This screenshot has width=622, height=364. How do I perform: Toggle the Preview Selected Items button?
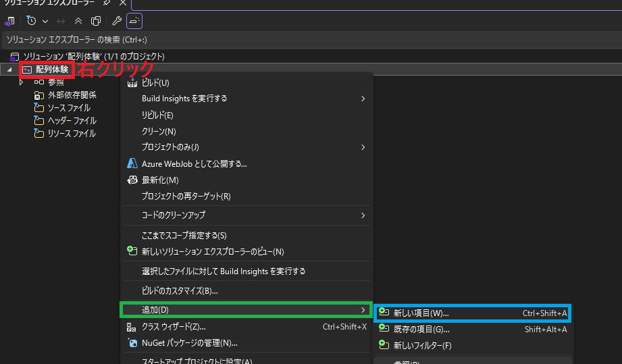[134, 21]
